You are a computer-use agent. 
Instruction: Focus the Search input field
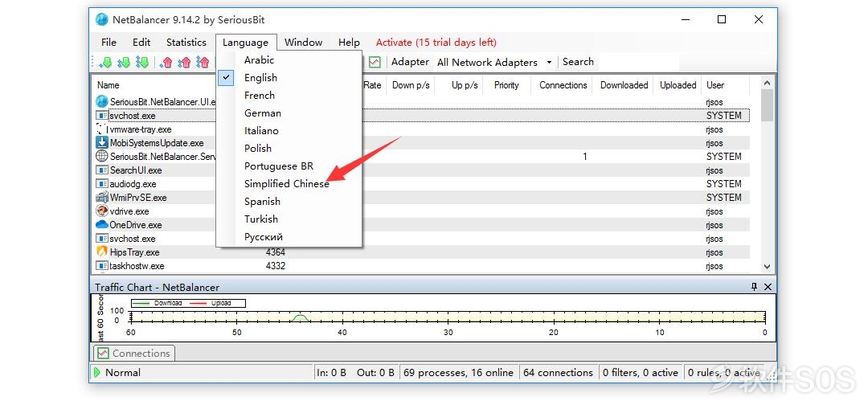click(x=637, y=62)
